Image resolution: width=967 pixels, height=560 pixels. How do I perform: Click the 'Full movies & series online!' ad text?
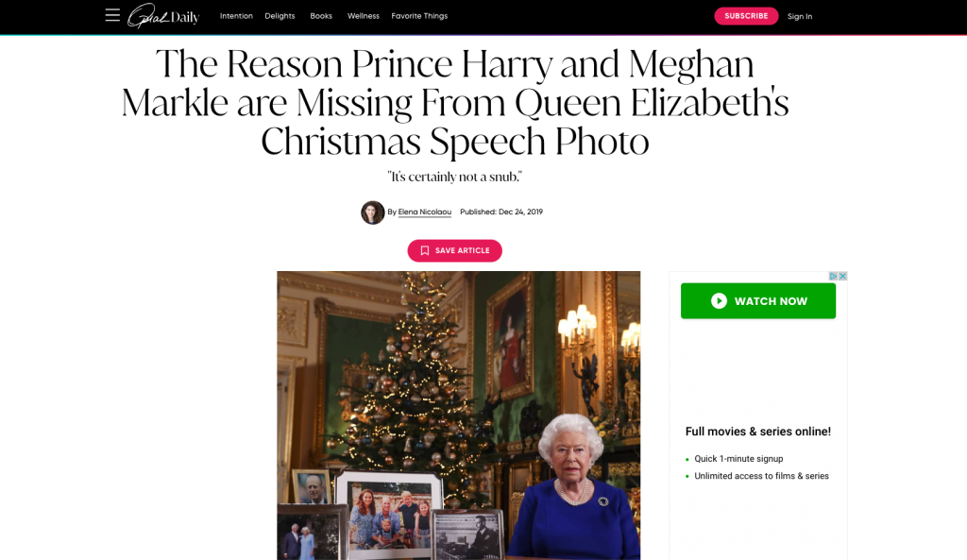(x=758, y=432)
